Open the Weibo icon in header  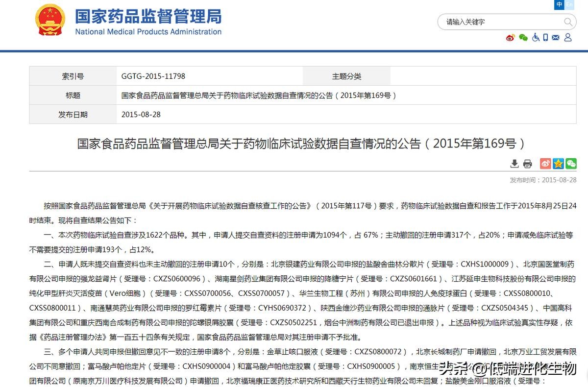511,38
